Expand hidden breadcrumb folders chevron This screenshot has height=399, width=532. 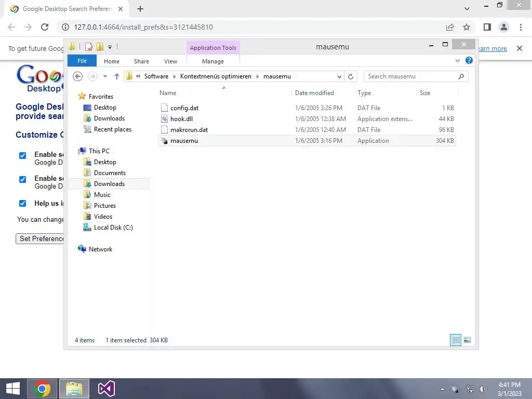pyautogui.click(x=138, y=76)
